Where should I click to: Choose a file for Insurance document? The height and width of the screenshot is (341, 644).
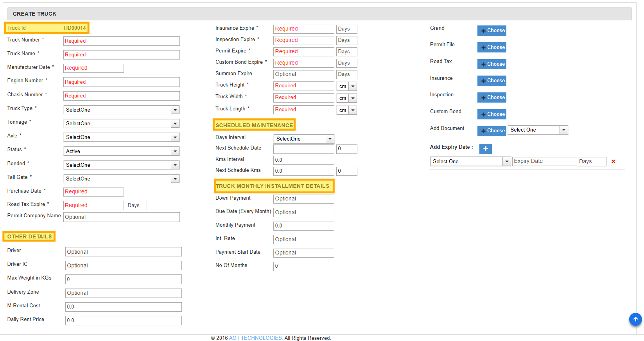pyautogui.click(x=492, y=81)
